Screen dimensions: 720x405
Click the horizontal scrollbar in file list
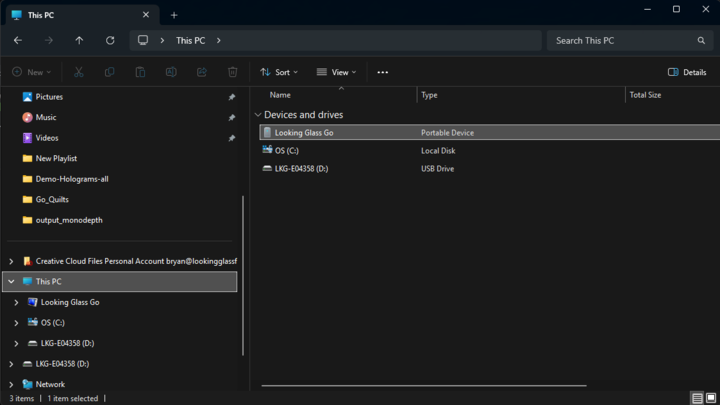click(x=424, y=385)
